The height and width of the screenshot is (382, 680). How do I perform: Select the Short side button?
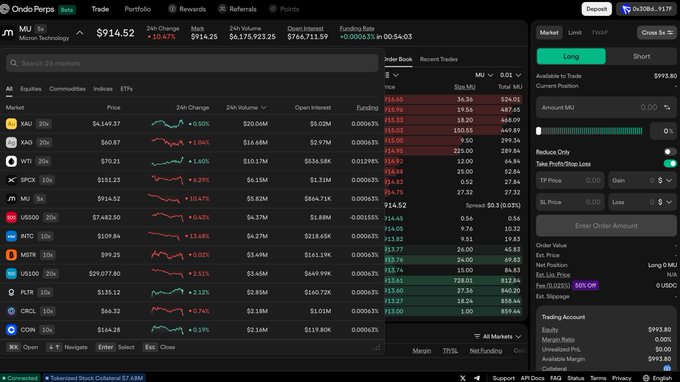point(641,56)
